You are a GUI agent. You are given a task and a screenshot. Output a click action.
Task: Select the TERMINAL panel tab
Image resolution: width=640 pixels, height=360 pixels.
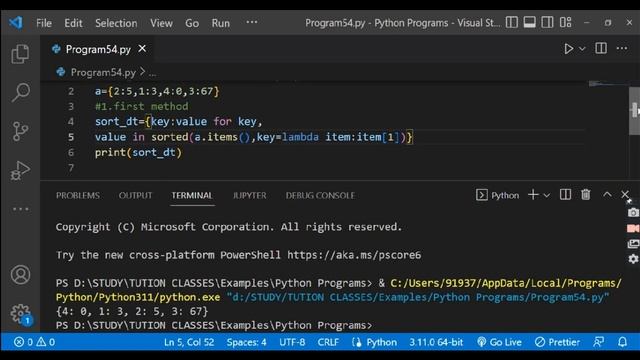pos(192,196)
